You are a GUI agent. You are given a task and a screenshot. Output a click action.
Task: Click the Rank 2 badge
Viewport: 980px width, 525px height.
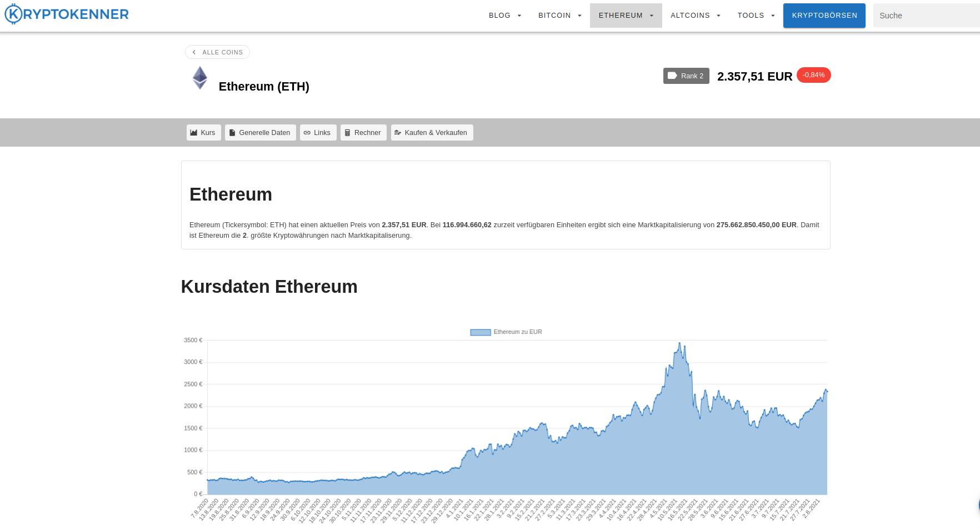click(686, 76)
